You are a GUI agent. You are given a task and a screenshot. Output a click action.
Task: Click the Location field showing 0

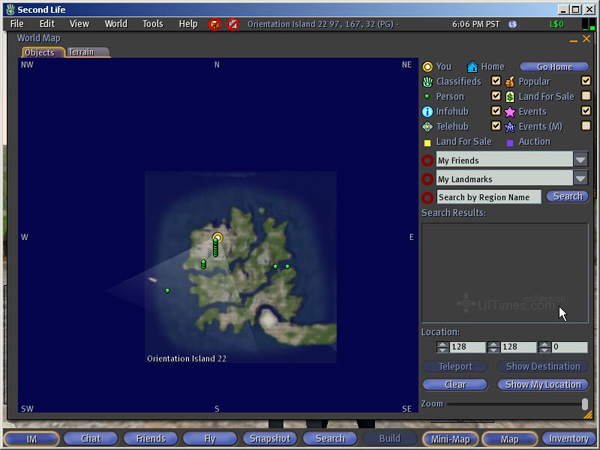569,347
